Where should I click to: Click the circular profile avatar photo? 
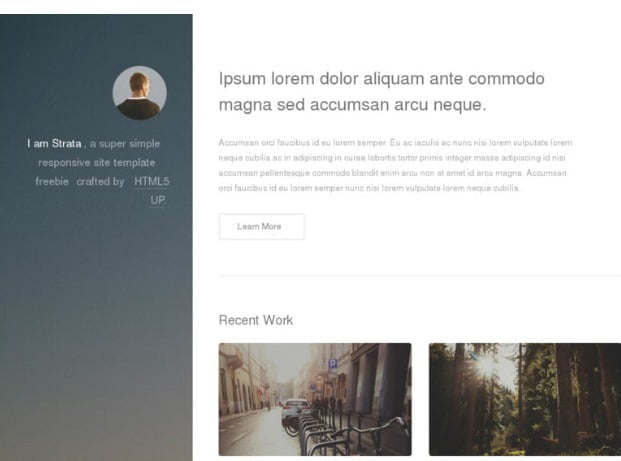coord(139,93)
